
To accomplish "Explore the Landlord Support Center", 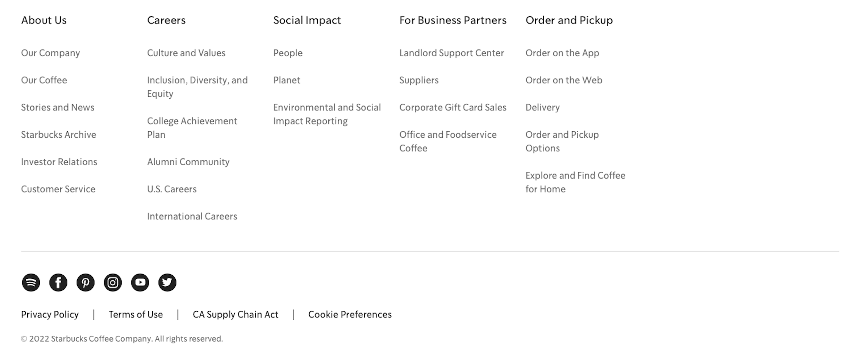I will (451, 53).
